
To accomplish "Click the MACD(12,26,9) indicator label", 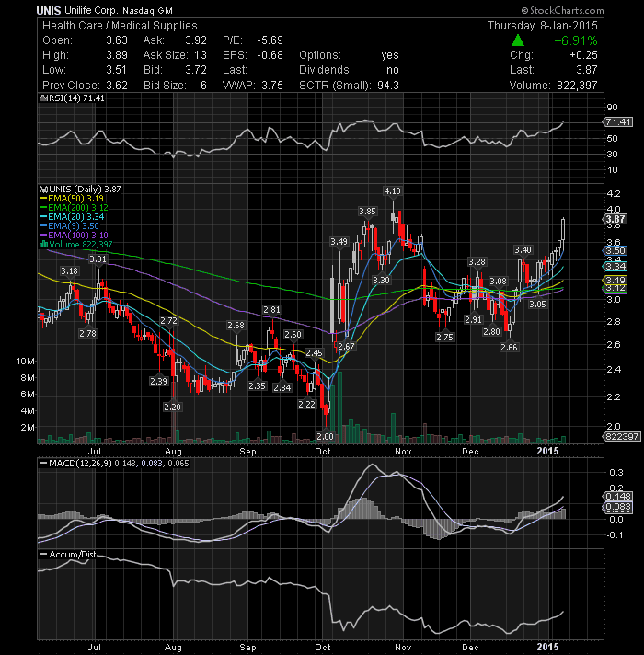I will (x=80, y=464).
